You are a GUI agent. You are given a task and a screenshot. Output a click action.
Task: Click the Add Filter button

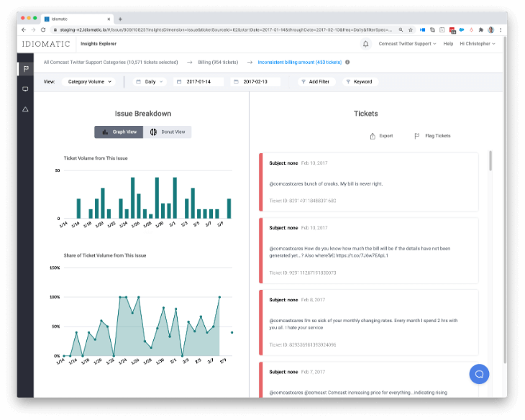[316, 82]
